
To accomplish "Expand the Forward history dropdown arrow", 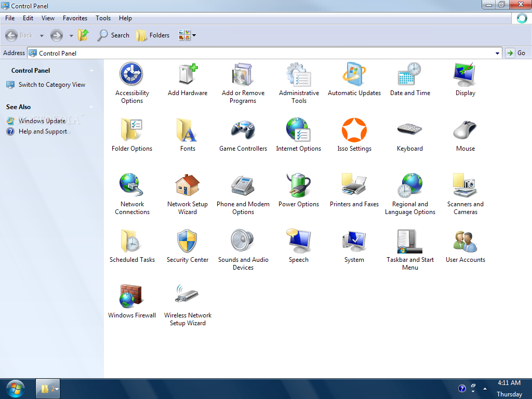I will point(71,36).
